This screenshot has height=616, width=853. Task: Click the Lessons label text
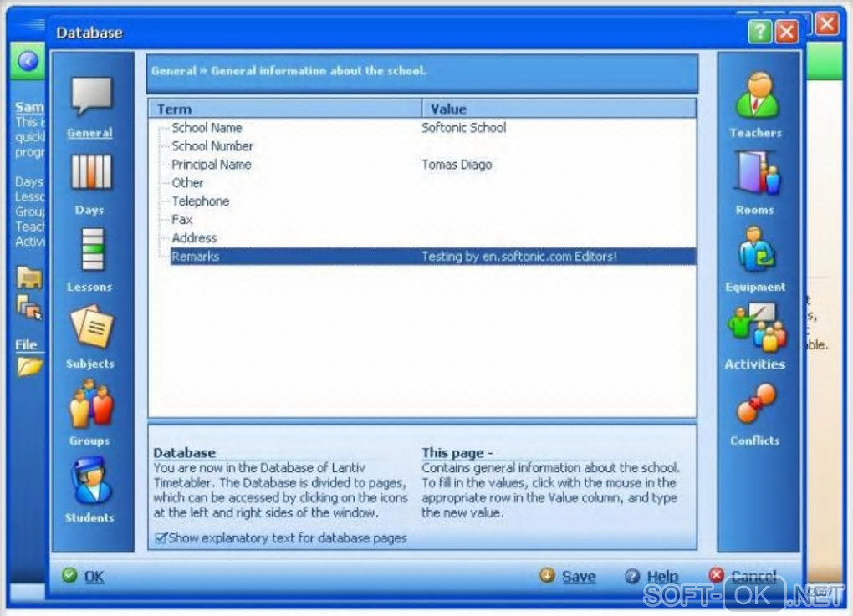coord(89,287)
